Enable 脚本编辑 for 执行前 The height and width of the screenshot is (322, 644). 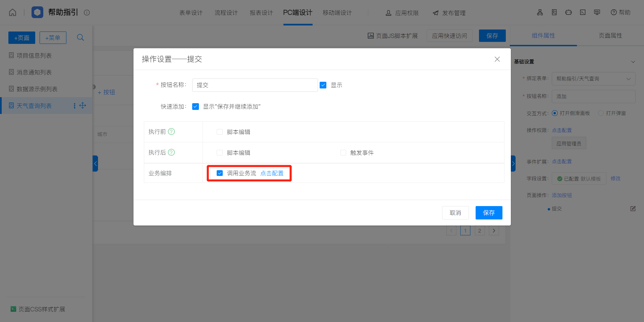(x=220, y=132)
